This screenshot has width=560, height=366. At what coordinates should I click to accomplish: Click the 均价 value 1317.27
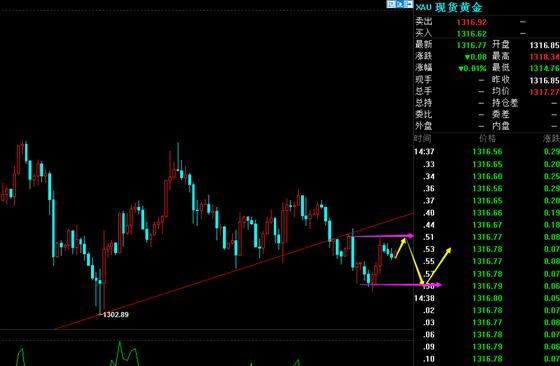[x=544, y=92]
